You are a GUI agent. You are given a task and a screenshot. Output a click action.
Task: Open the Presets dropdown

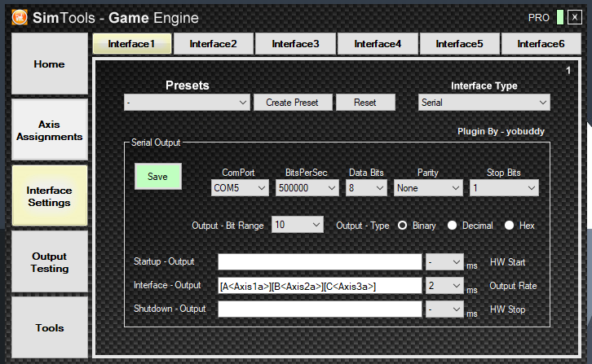click(187, 103)
